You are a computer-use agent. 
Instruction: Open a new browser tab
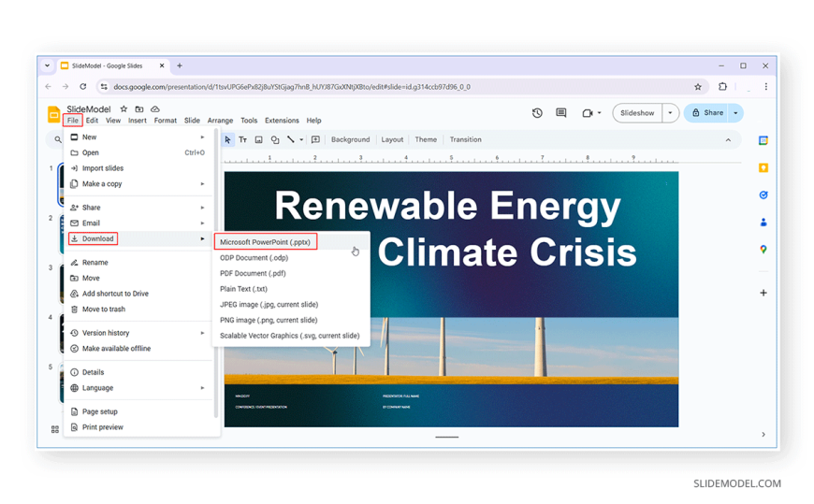click(x=180, y=65)
